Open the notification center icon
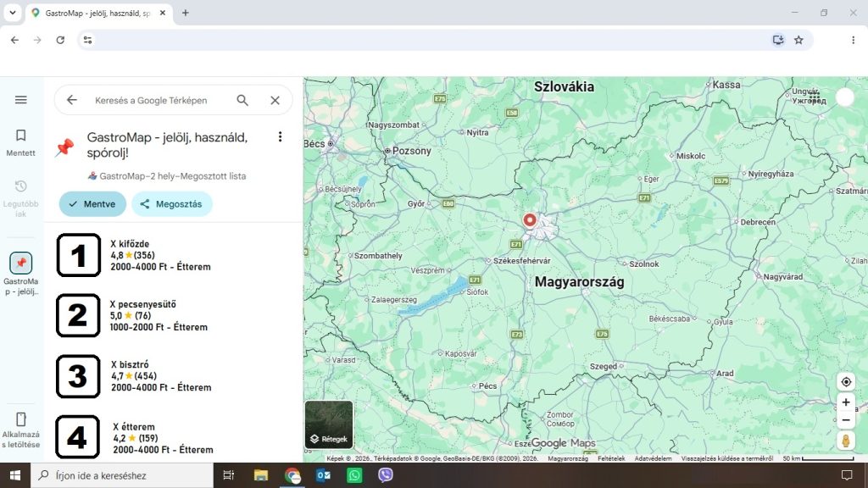Screen dimensions: 868x488 [847, 475]
